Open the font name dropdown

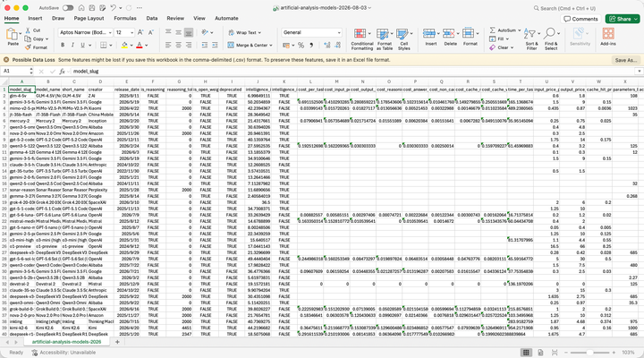110,32
